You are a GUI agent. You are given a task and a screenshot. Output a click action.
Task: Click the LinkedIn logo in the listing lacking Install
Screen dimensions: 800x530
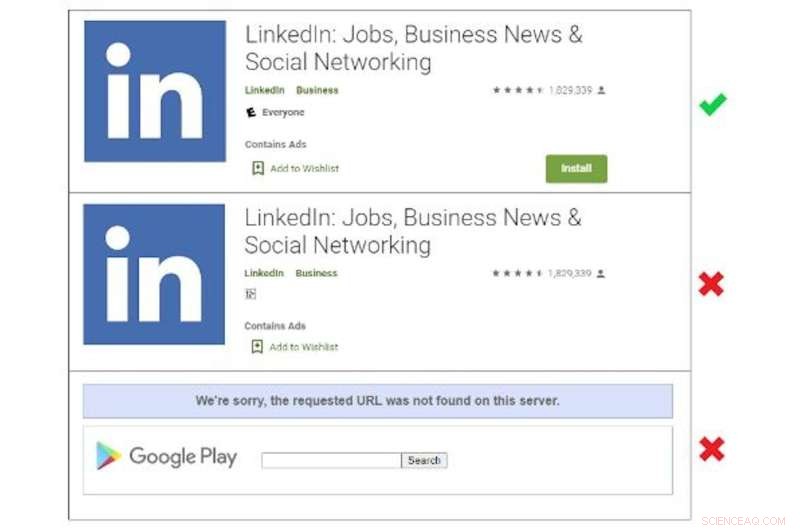click(x=154, y=275)
